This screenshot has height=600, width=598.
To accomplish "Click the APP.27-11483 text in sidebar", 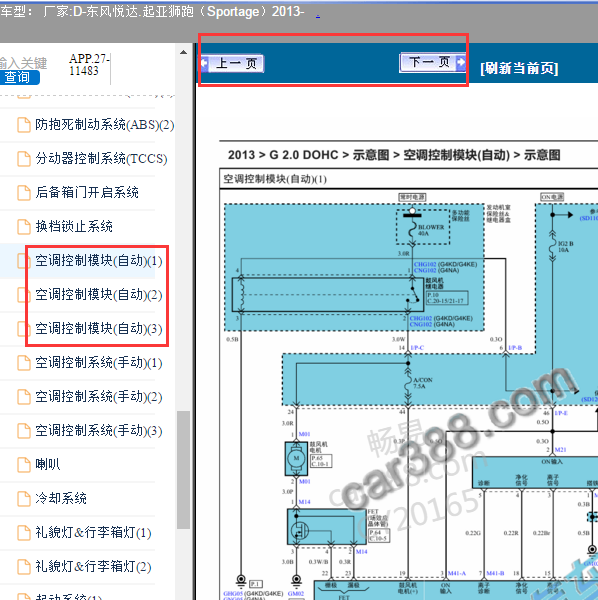I will tap(90, 65).
